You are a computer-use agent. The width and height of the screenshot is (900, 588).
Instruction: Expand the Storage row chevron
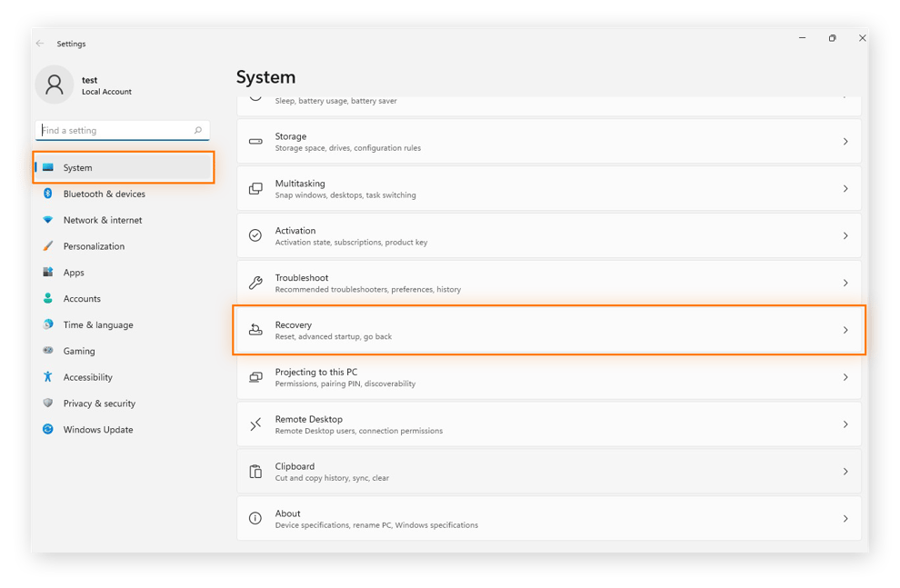(x=845, y=142)
